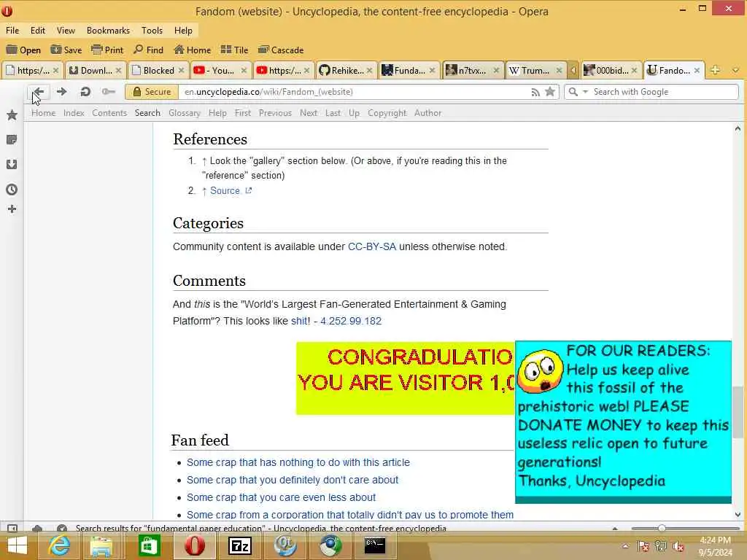
Task: Open Internet Explorer from taskbar
Action: [x=59, y=545]
